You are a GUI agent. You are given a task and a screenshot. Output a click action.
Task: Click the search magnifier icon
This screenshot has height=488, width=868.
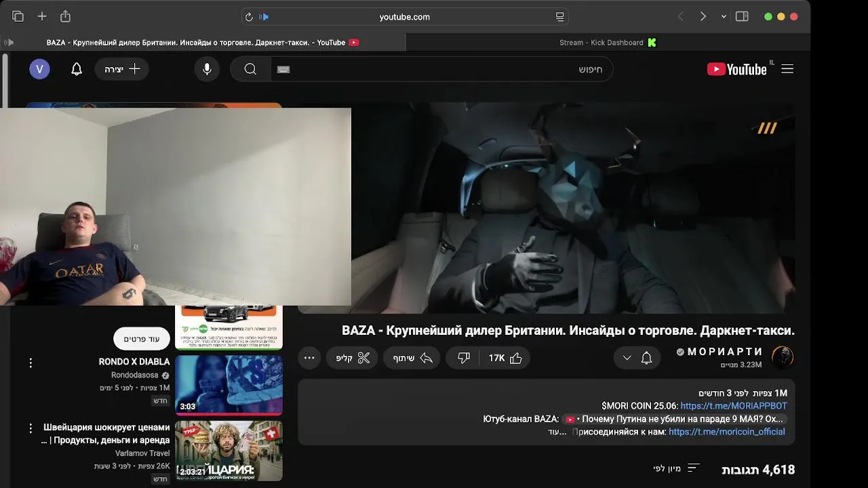(x=250, y=69)
